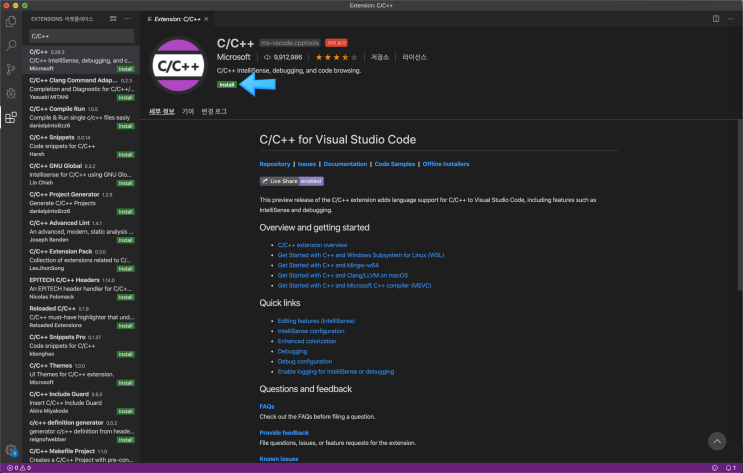This screenshot has width=743, height=473.
Task: Open the Code Samples link
Action: pyautogui.click(x=395, y=164)
